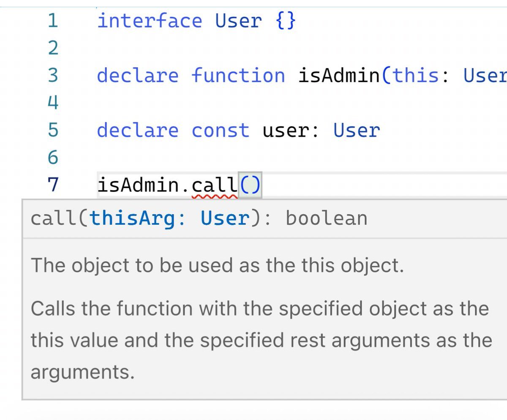
Task: Click line number 7 in the gutter
Action: (52, 185)
